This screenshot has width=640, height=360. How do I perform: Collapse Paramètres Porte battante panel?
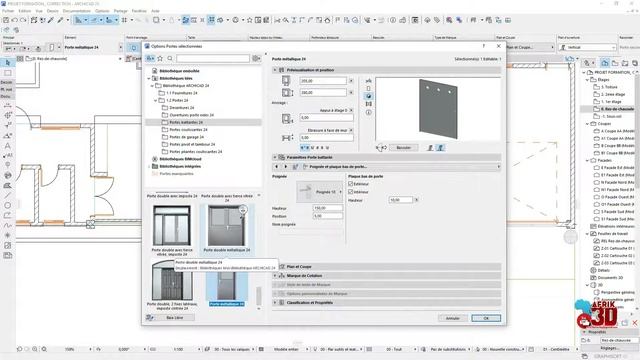coord(275,157)
